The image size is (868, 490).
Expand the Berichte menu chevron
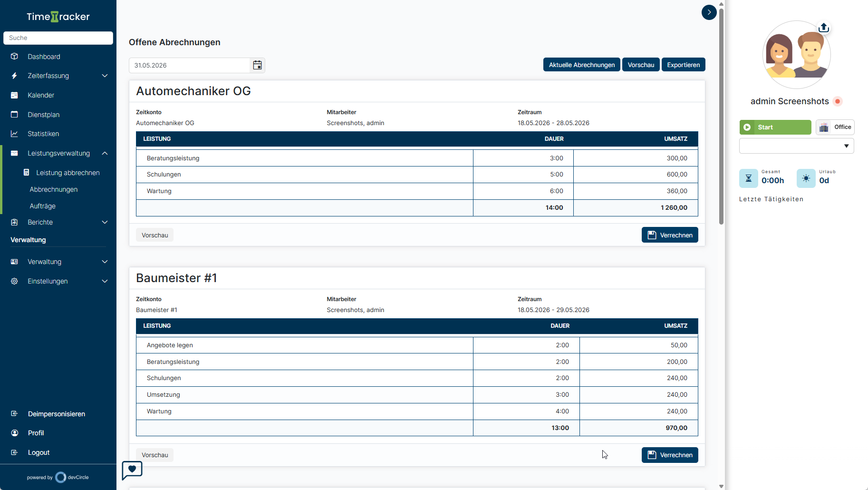pyautogui.click(x=105, y=222)
